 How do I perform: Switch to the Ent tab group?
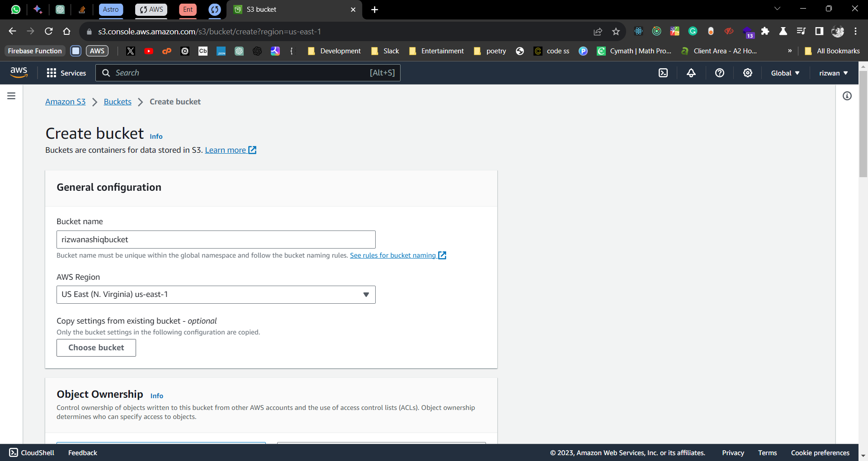[188, 9]
